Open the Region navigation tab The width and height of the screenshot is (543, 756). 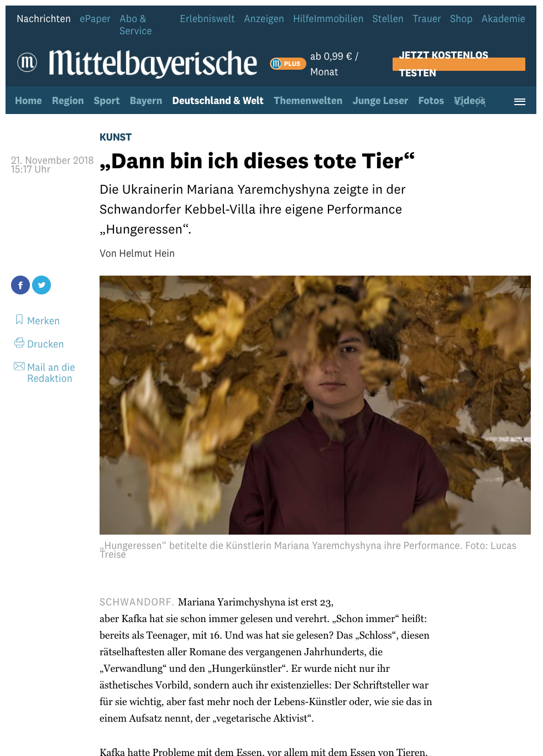(x=68, y=100)
